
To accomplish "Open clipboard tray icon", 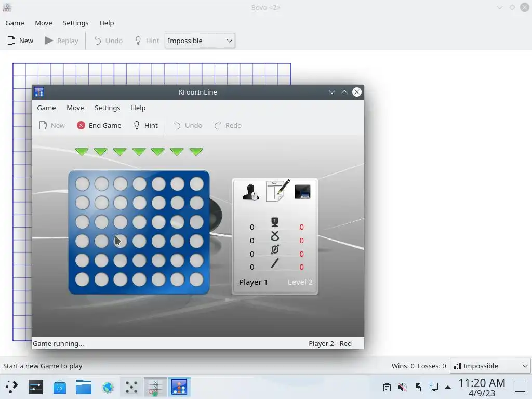I will tap(387, 387).
